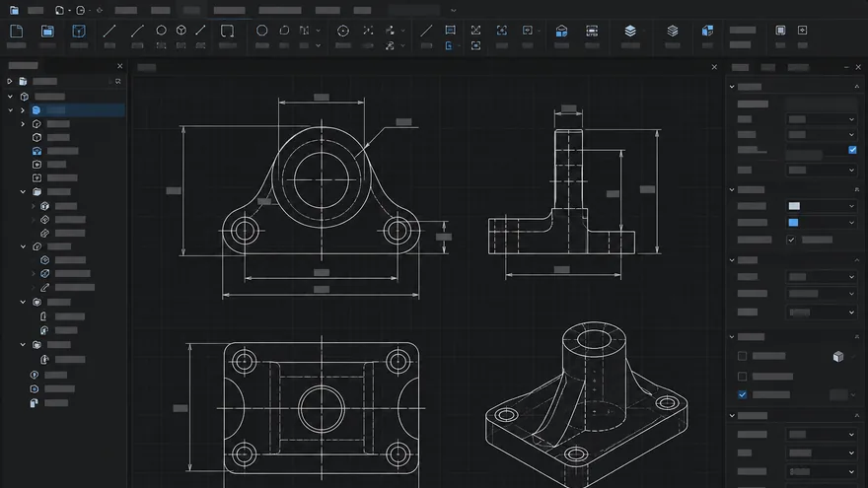Expand the right-pointing arrow on the tree's top row
Viewport: 868px width, 488px height.
[10, 81]
